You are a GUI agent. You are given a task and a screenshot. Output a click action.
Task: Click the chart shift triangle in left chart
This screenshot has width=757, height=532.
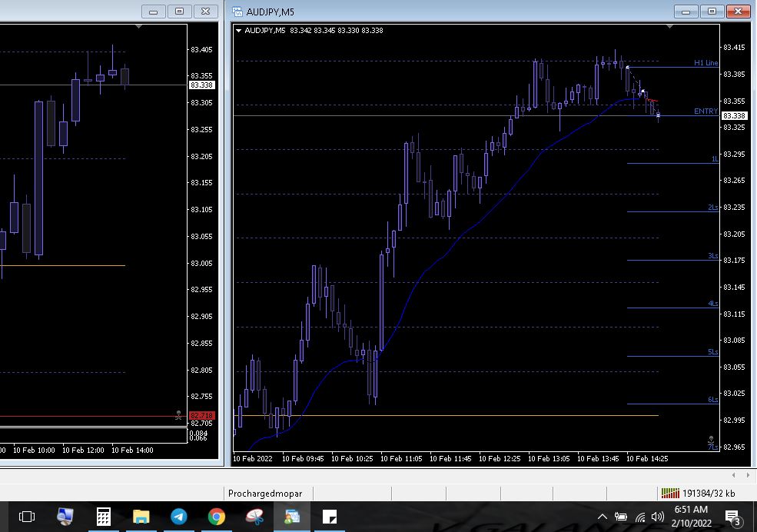138,27
